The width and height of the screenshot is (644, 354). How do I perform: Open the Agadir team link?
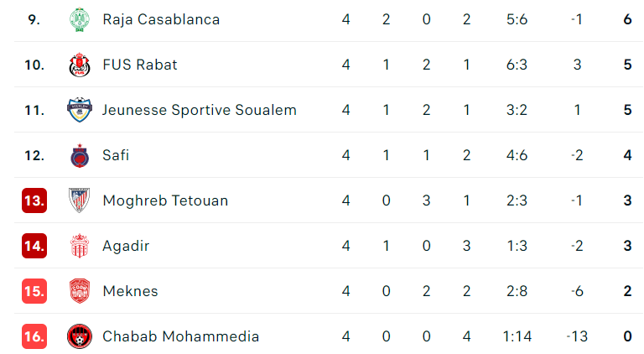click(x=125, y=246)
